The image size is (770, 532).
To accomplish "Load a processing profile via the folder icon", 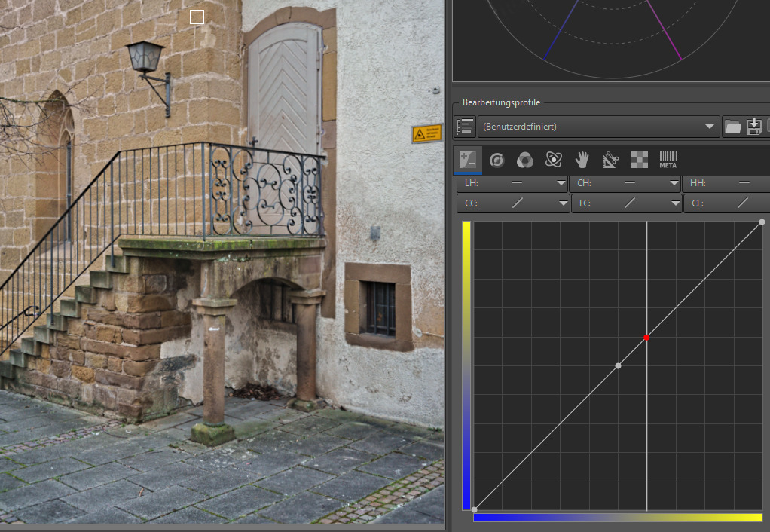I will [x=732, y=127].
